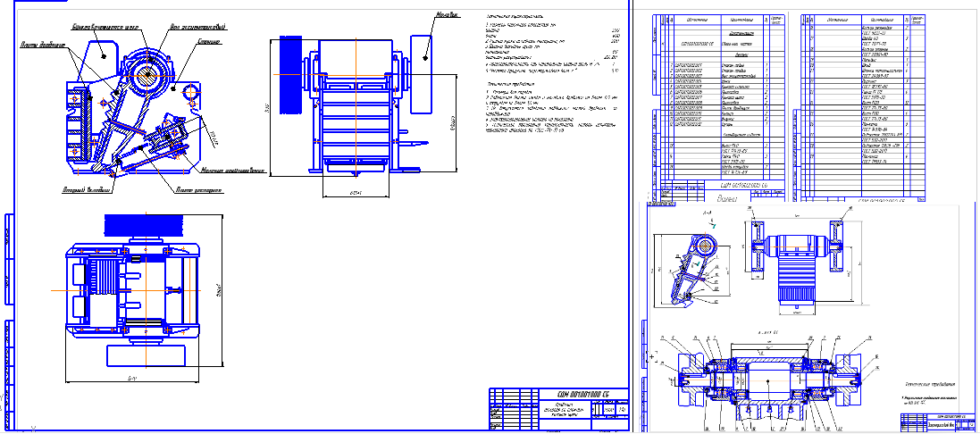This screenshot has width=980, height=434.
Task: Click the solid blue pulley in top view
Action: (x=143, y=225)
